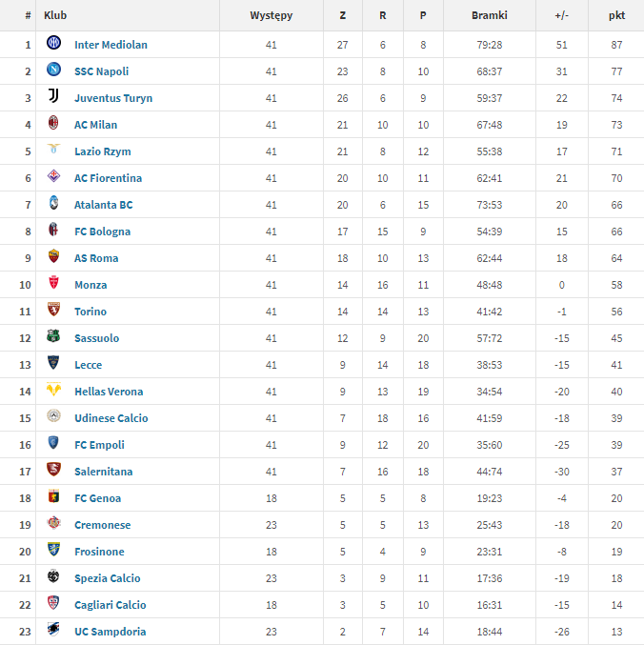Open the Udinese Calcio club link
This screenshot has height=645, width=644.
pyautogui.click(x=111, y=418)
